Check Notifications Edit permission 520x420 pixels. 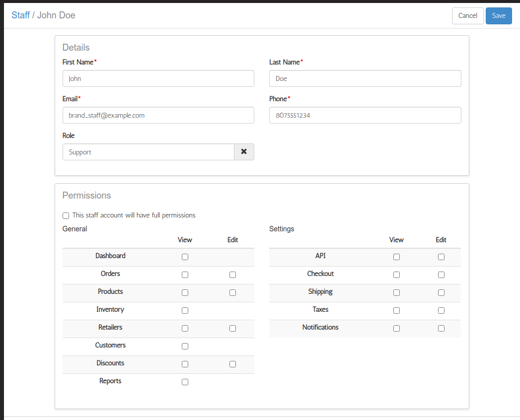tap(442, 329)
